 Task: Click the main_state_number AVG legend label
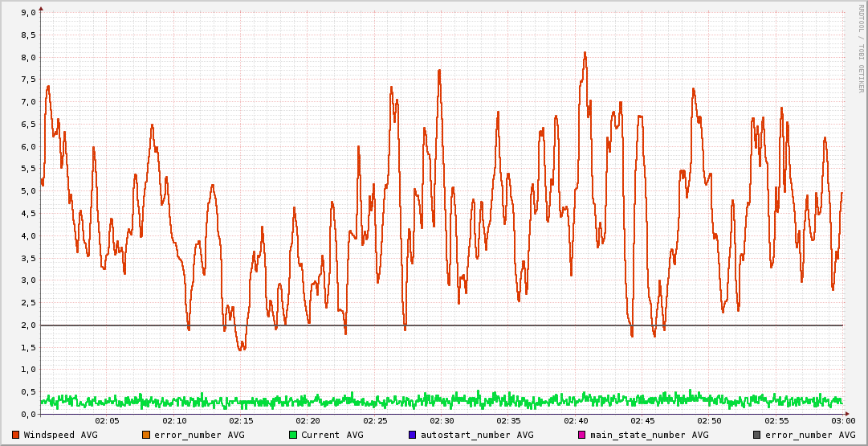pos(650,435)
